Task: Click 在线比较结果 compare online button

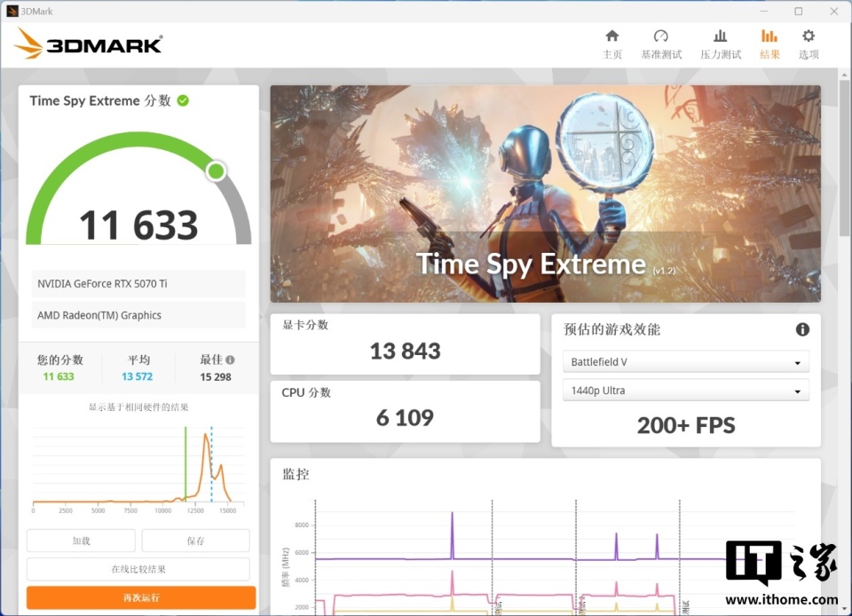Action: point(138,569)
